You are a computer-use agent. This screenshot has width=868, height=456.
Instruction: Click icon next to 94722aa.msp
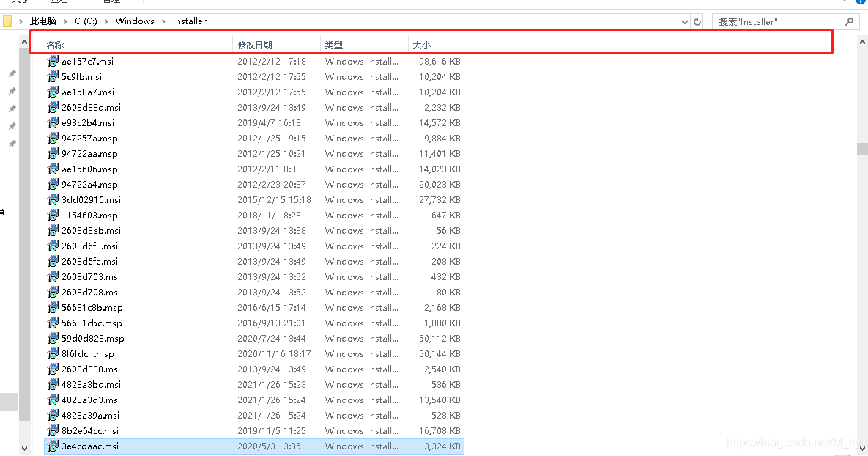pyautogui.click(x=53, y=153)
